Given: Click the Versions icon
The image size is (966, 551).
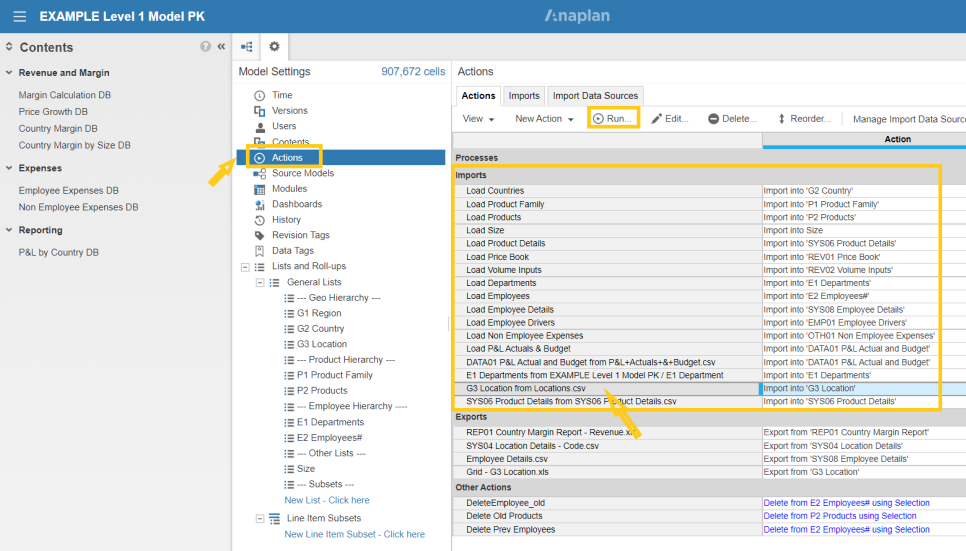Looking at the screenshot, I should tap(259, 111).
